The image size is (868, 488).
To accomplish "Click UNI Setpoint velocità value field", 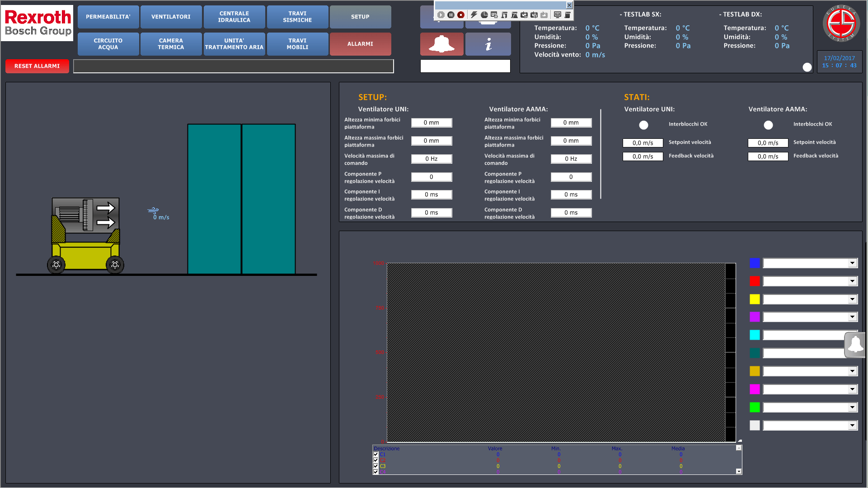I will pos(643,143).
